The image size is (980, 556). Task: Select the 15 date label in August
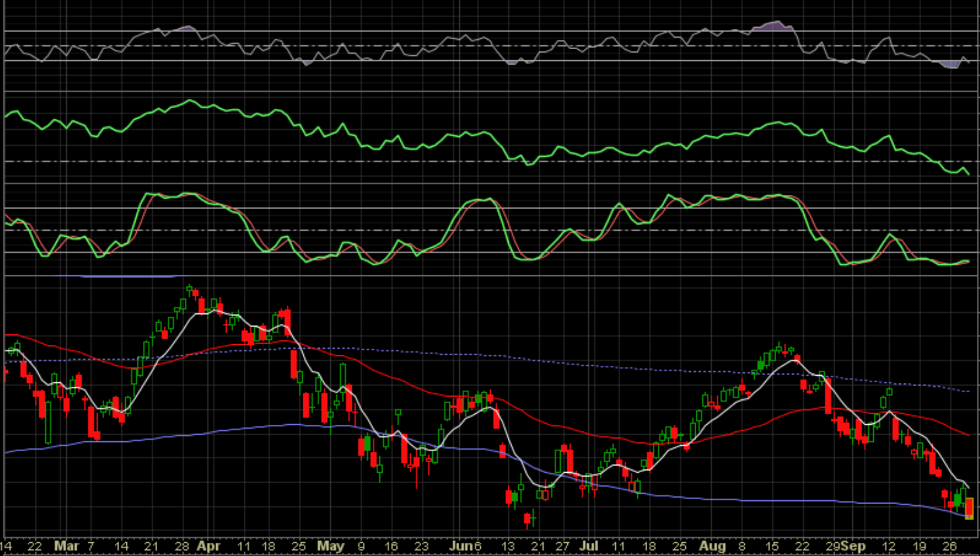click(772, 546)
